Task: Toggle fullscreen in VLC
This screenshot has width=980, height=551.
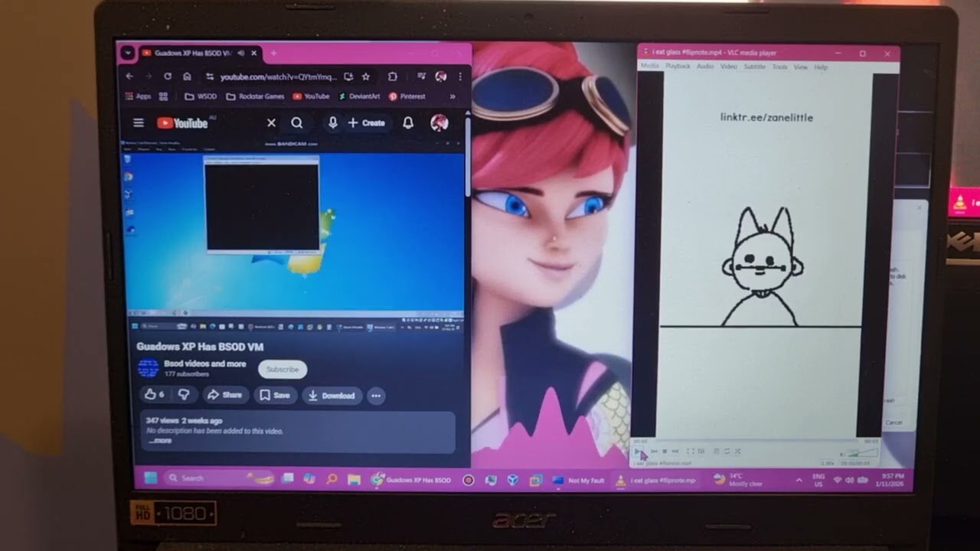Action: (691, 452)
